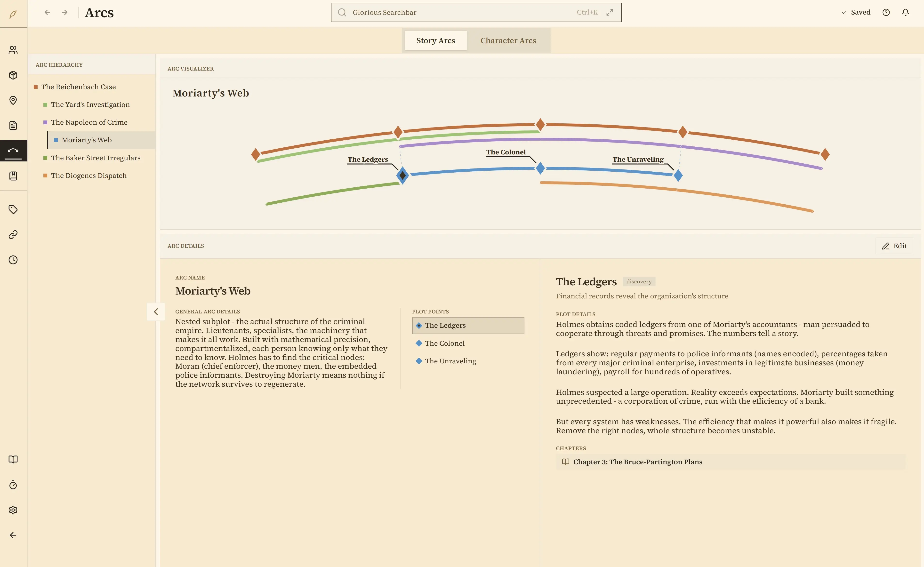
Task: Open the Settings panel
Action: tap(14, 510)
